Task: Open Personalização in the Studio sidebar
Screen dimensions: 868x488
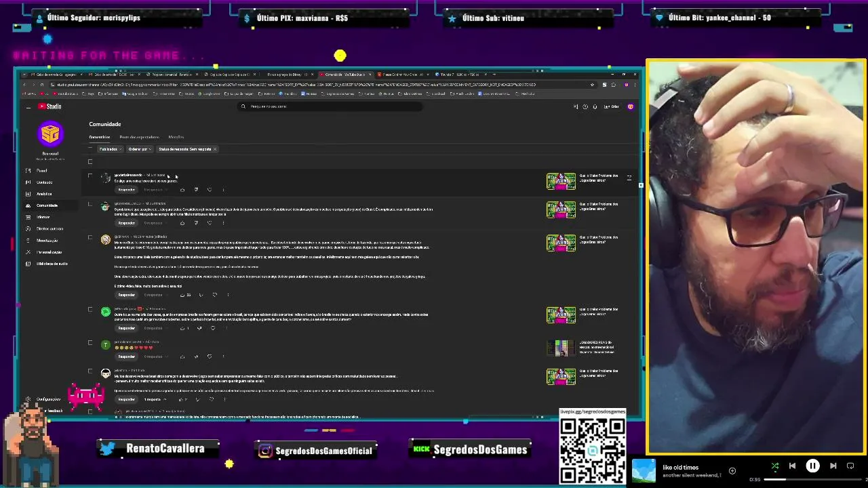Action: [x=49, y=252]
